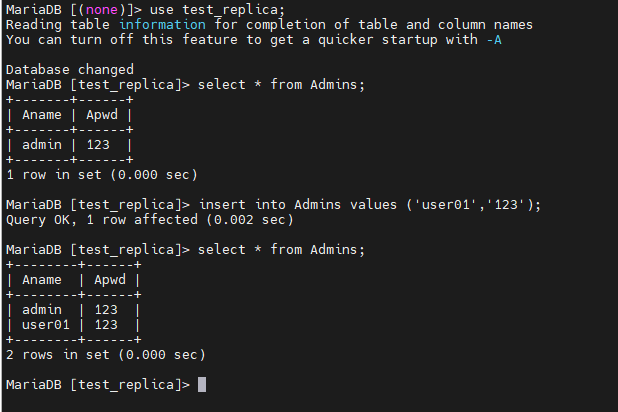The width and height of the screenshot is (618, 412).
Task: Click the terminal cursor at the last prompt
Action: click(202, 385)
